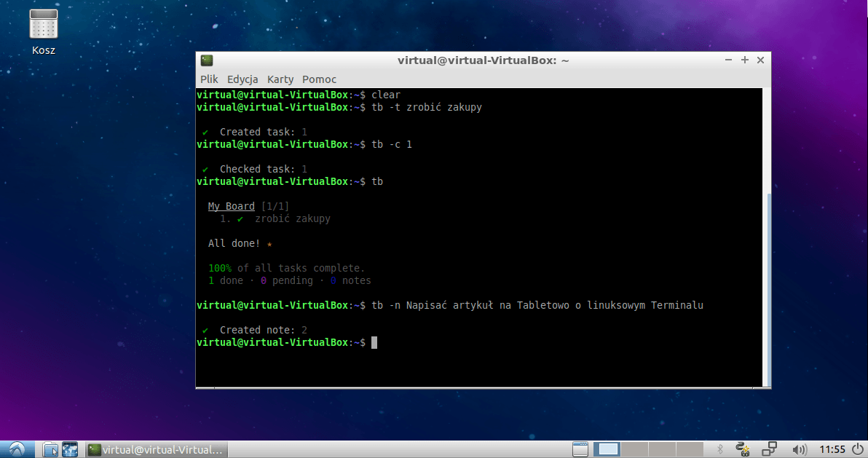The height and width of the screenshot is (458, 868).
Task: Launch the file manager from the panel
Action: pos(50,449)
